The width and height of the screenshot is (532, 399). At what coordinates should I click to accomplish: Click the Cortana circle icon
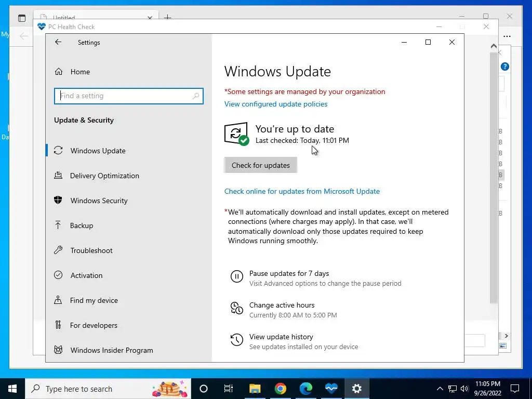(x=204, y=389)
